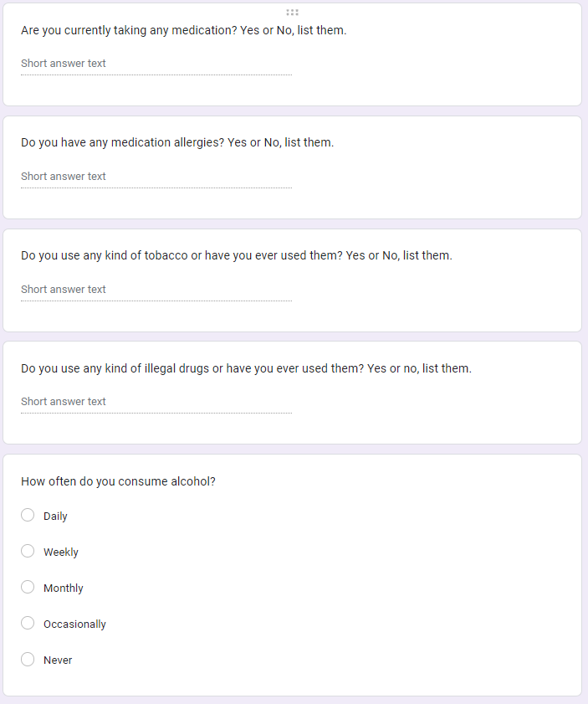The image size is (588, 704).
Task: Edit the 'Do you have any medication allergies?' question title
Action: [x=177, y=142]
